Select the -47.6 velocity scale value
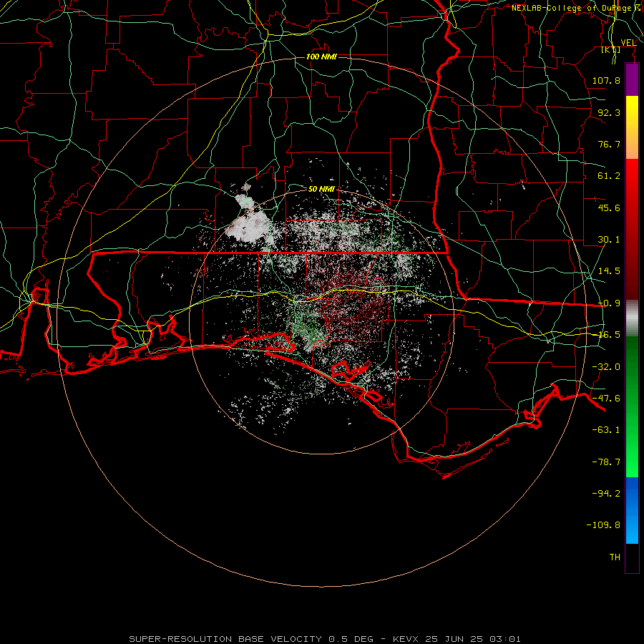 606,399
